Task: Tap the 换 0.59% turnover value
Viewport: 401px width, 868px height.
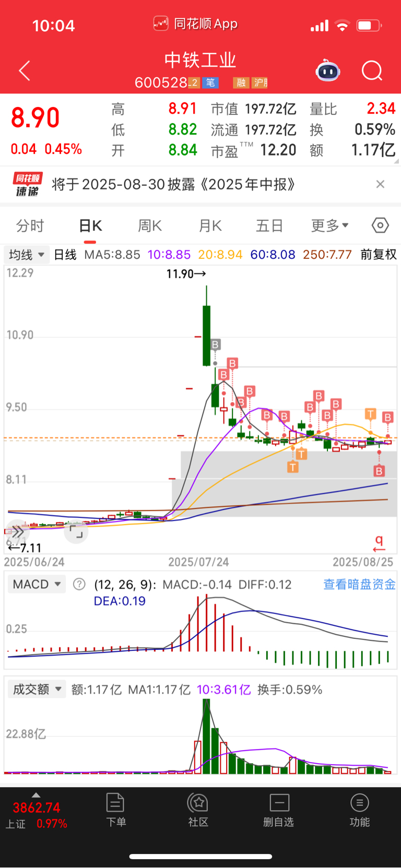Action: tap(375, 129)
